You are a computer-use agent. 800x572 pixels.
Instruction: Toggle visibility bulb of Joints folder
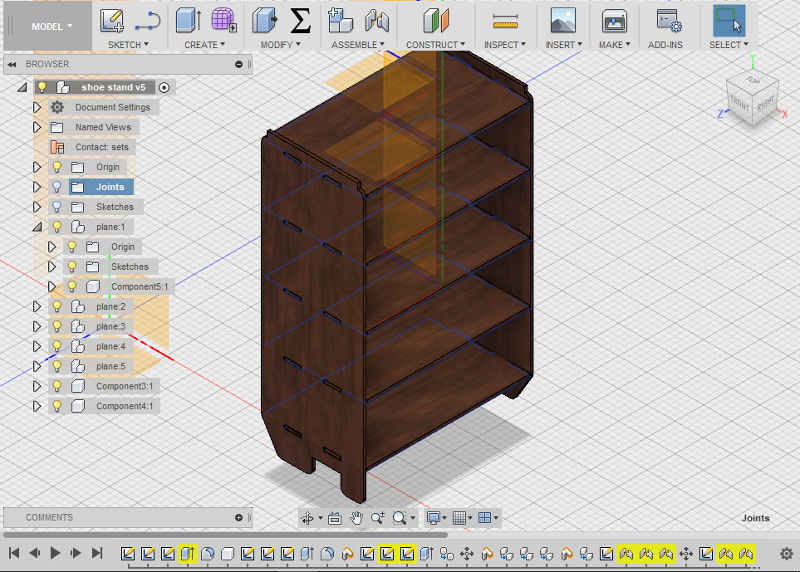(57, 187)
